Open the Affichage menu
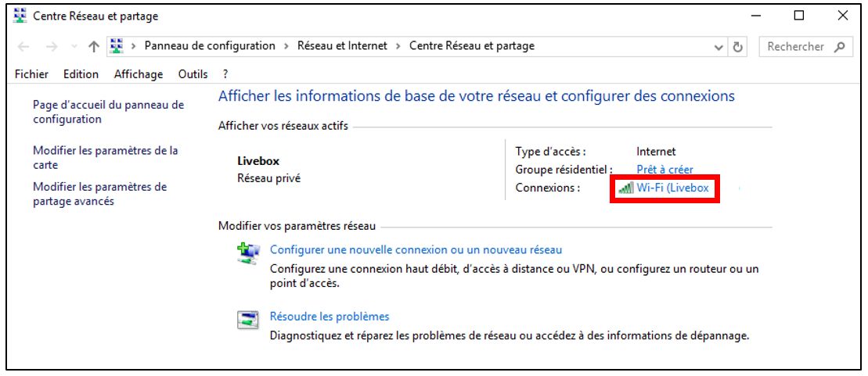The width and height of the screenshot is (868, 376). [139, 74]
